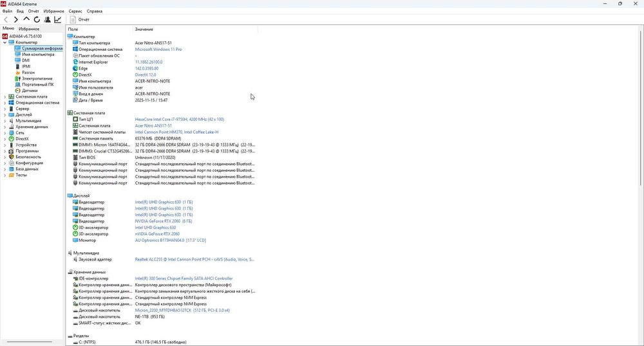Click the Разгон flame icon
Screen dimensions: 644x346
17,72
